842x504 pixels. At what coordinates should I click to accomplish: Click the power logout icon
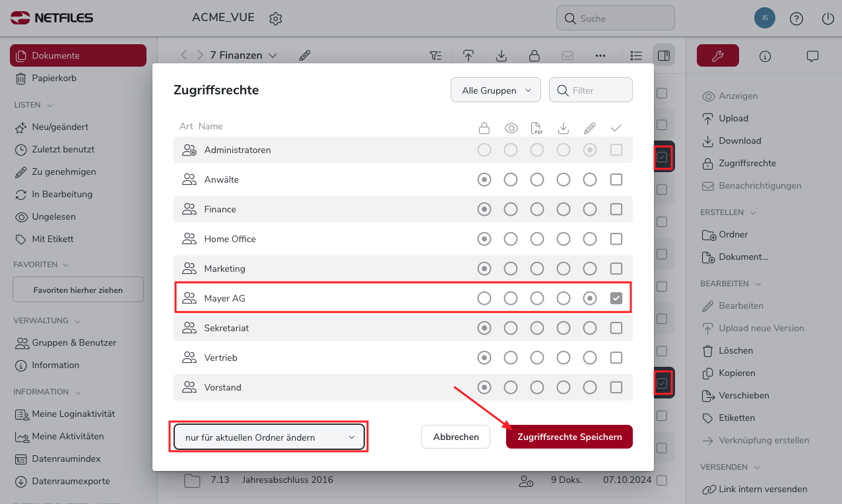point(828,18)
